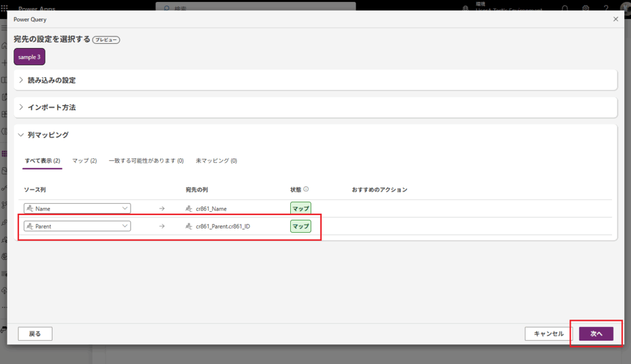Select the 一致する可能性があります (0) tab
Viewport: 631px width, 364px height.
click(146, 161)
